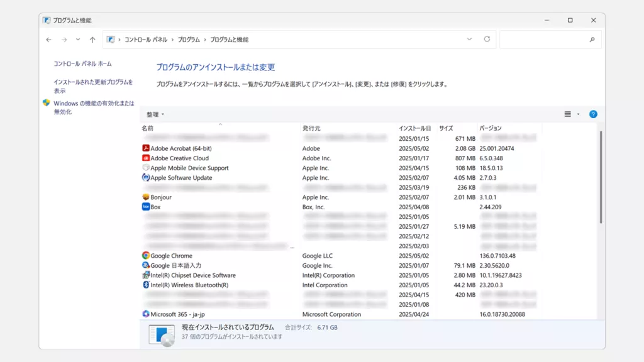Sort by 名前 column header
Viewport: 644px width, 362px height.
[x=220, y=128]
